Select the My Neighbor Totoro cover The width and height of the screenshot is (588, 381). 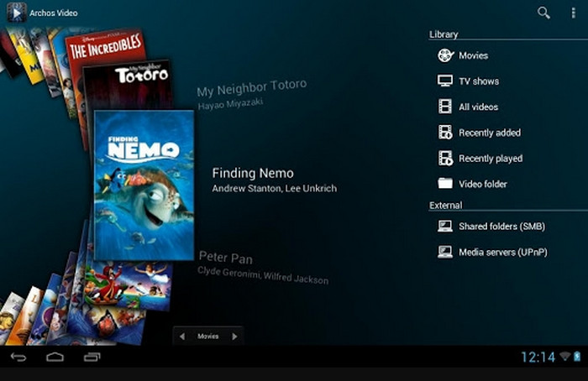tap(128, 85)
